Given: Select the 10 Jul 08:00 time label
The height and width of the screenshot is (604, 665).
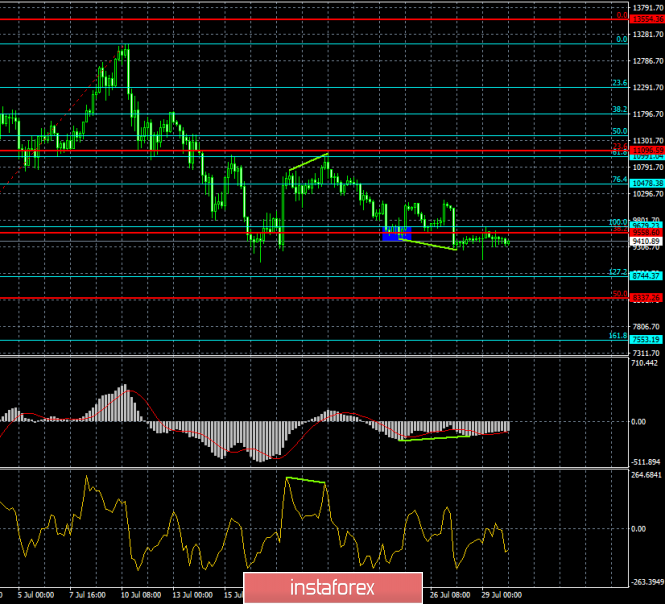Looking at the screenshot, I should [141, 595].
